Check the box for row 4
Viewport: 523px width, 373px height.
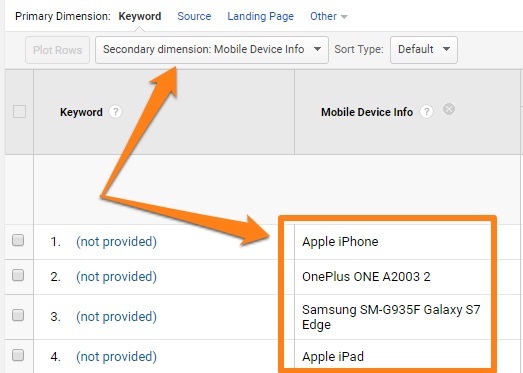point(18,355)
